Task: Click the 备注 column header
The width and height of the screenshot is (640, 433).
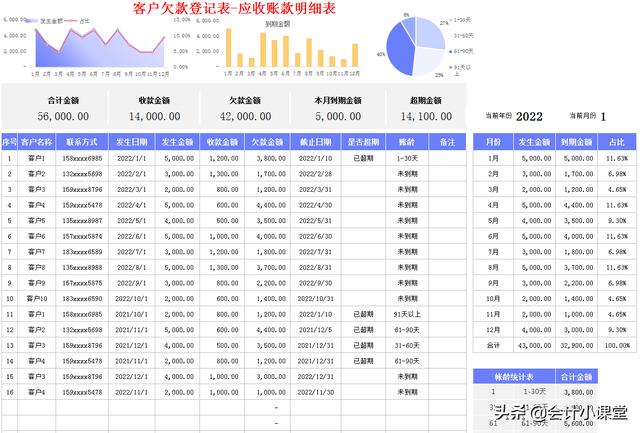Action: click(447, 142)
